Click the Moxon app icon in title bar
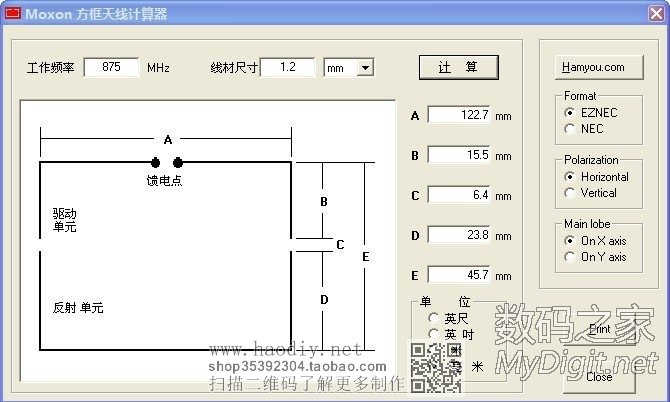 click(x=13, y=14)
